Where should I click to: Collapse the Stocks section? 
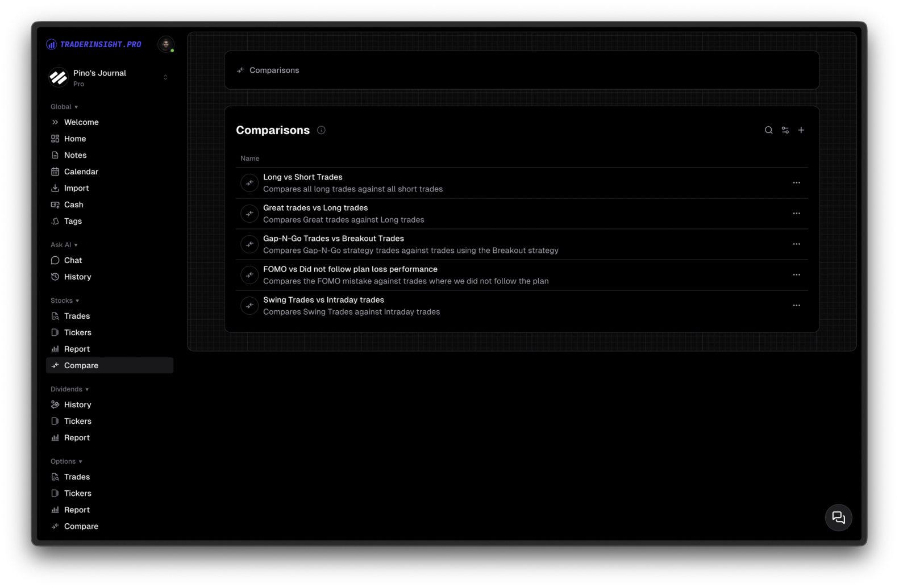pyautogui.click(x=65, y=301)
